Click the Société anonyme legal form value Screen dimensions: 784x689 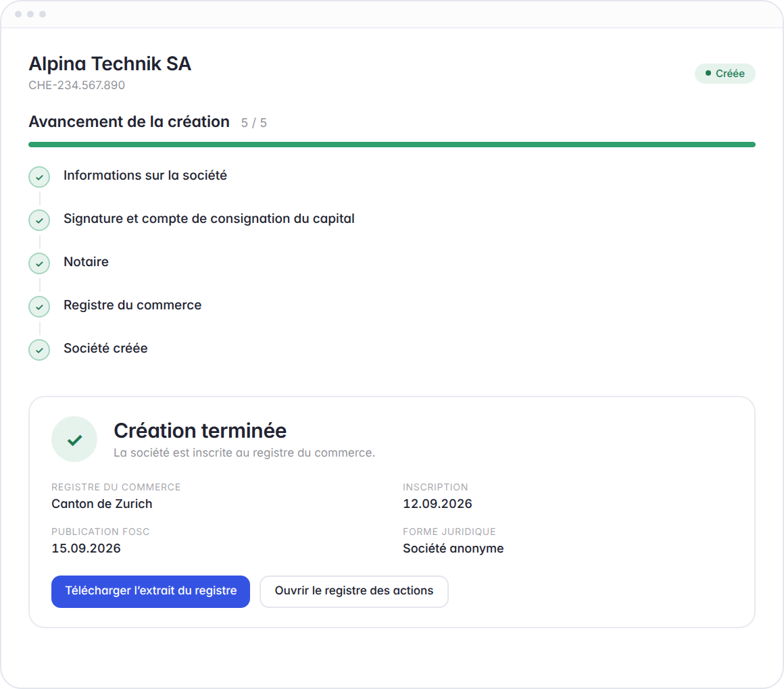[454, 548]
